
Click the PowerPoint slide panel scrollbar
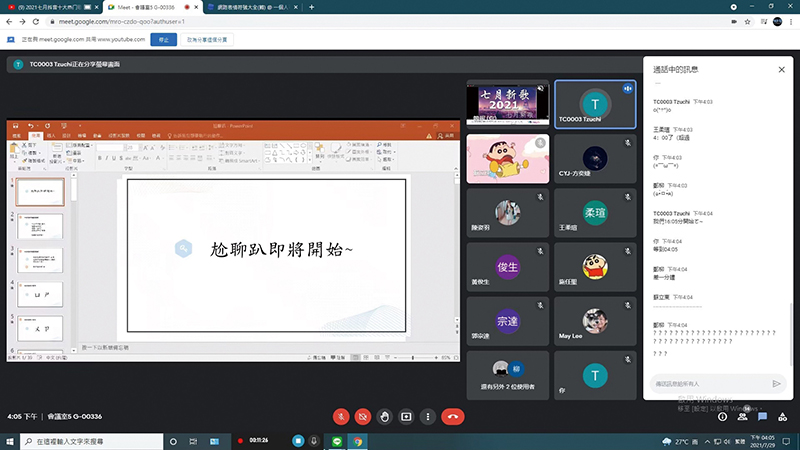[x=74, y=262]
